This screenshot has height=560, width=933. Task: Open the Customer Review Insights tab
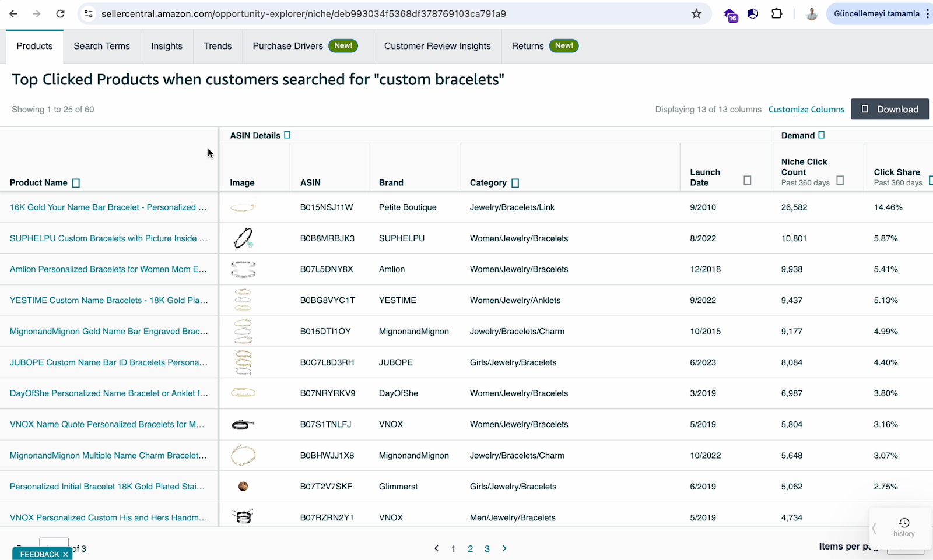click(437, 46)
